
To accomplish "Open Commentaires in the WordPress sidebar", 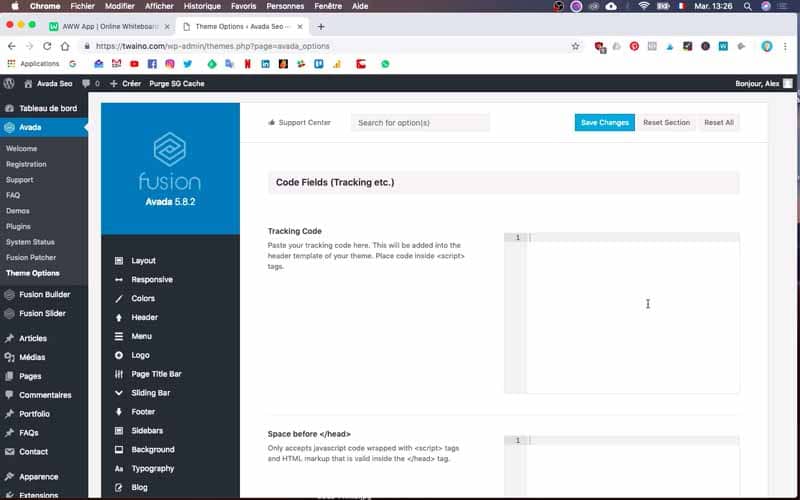I will (44, 395).
